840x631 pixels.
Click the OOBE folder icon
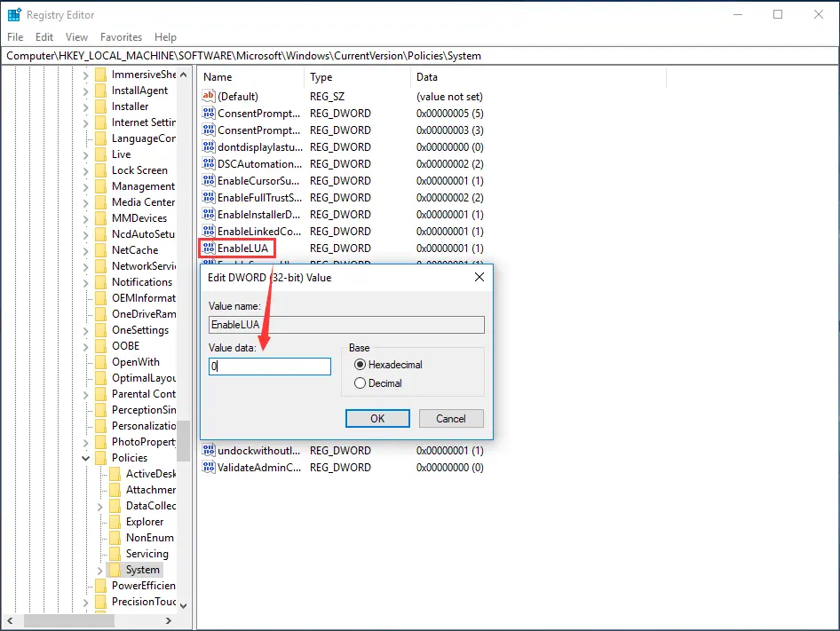coord(101,345)
